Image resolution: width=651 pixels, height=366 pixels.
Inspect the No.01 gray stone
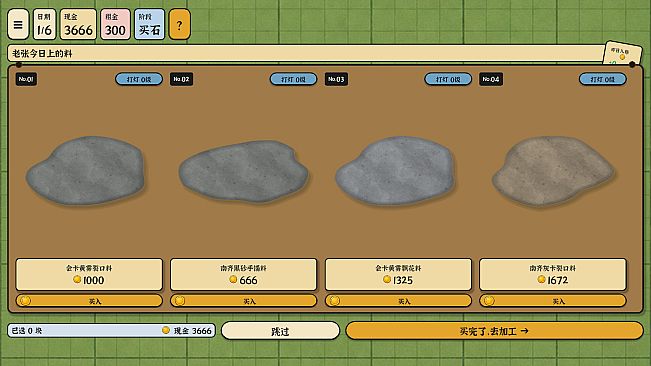pos(86,171)
